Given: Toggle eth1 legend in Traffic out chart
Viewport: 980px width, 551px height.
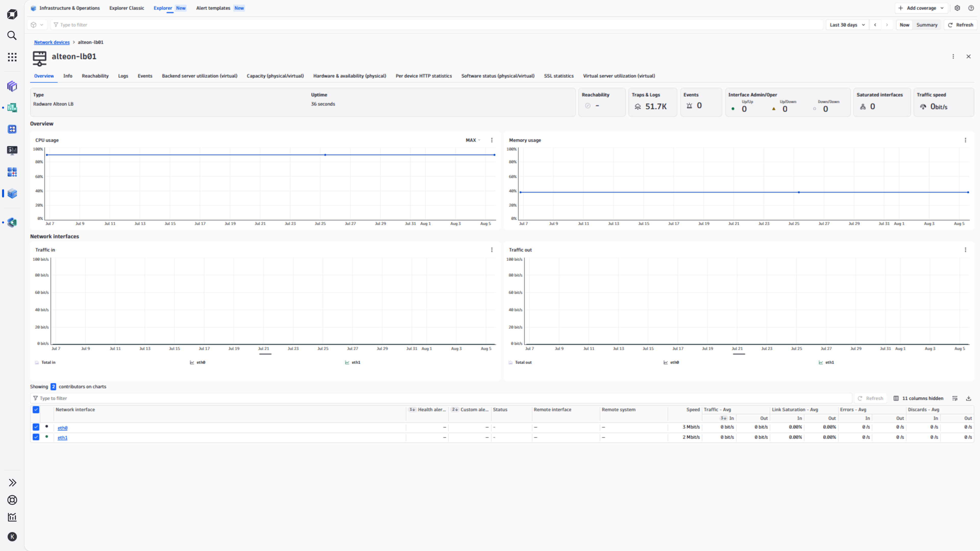Looking at the screenshot, I should [826, 362].
